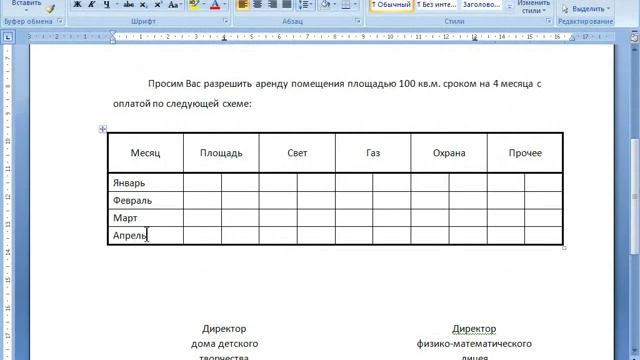The width and height of the screenshot is (640, 360).
Task: Select the Без инте... style
Action: click(x=436, y=5)
